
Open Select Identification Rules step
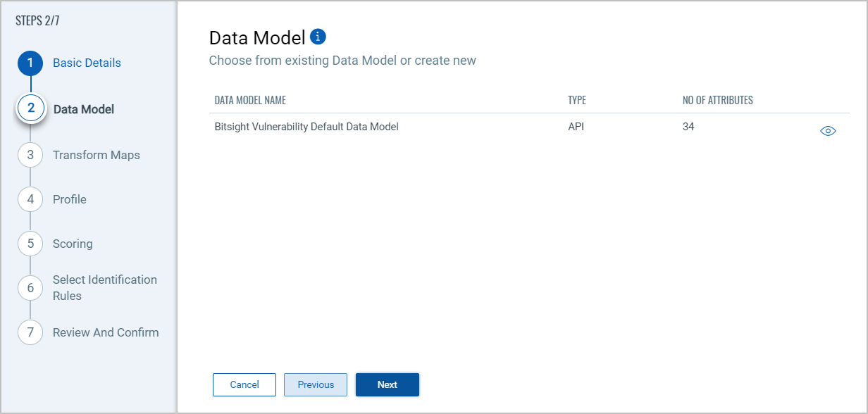point(104,287)
